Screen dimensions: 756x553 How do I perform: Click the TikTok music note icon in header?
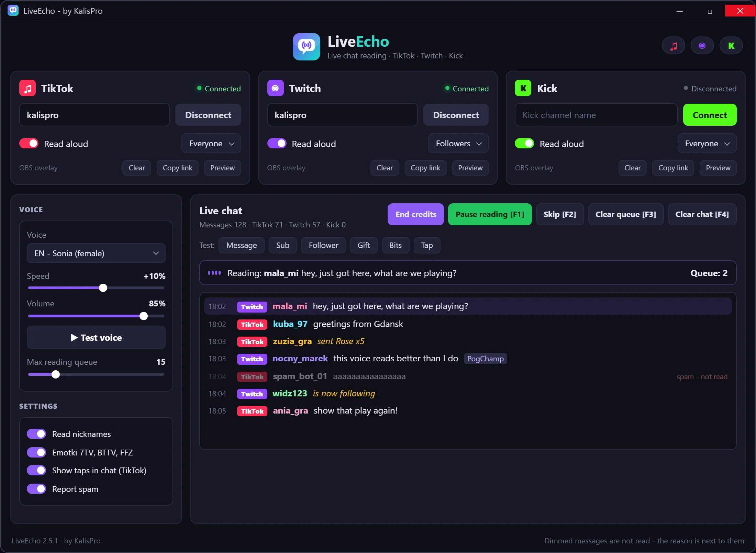pyautogui.click(x=673, y=46)
